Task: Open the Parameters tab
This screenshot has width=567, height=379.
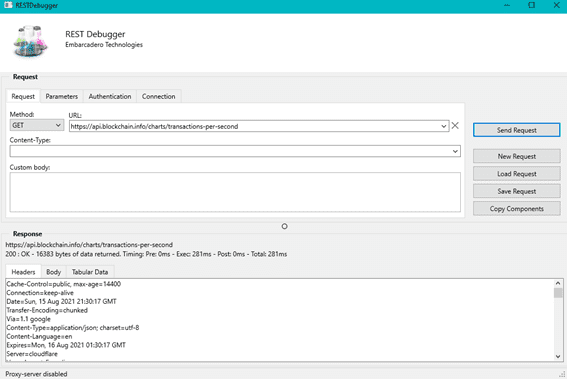Action: (x=62, y=97)
